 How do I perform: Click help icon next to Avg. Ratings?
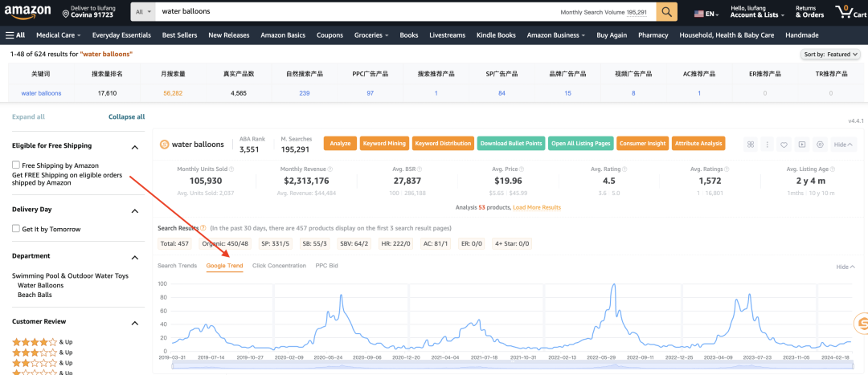coord(726,169)
